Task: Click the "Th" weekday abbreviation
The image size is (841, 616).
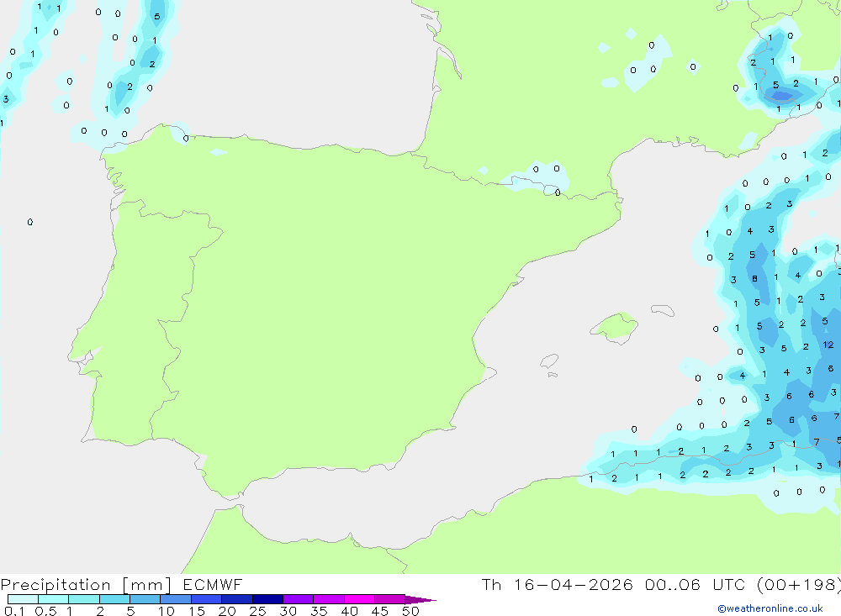Action: 491,584
